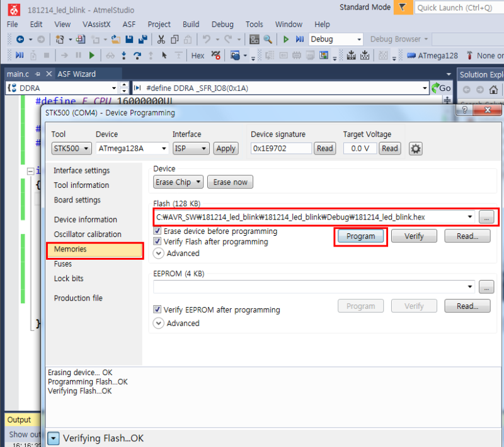
Task: Click the Device signature value field
Action: pyautogui.click(x=281, y=149)
